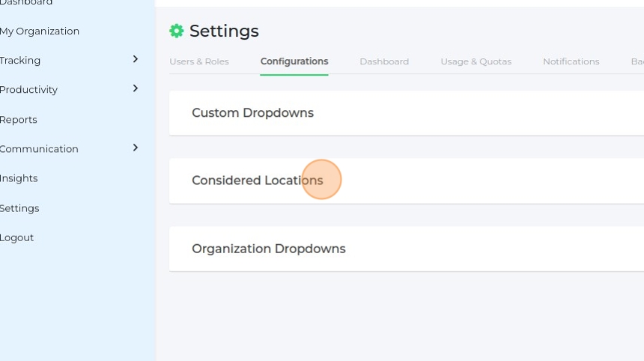
Task: Expand the Organization Dropdowns section
Action: coord(269,249)
